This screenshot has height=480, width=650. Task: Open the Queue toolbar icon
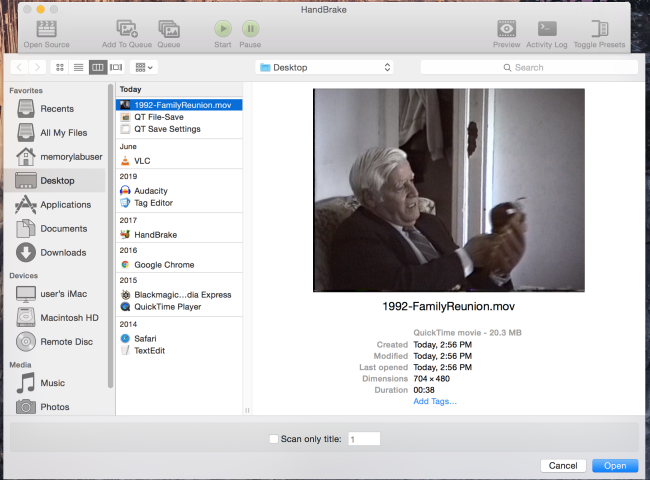tap(168, 30)
